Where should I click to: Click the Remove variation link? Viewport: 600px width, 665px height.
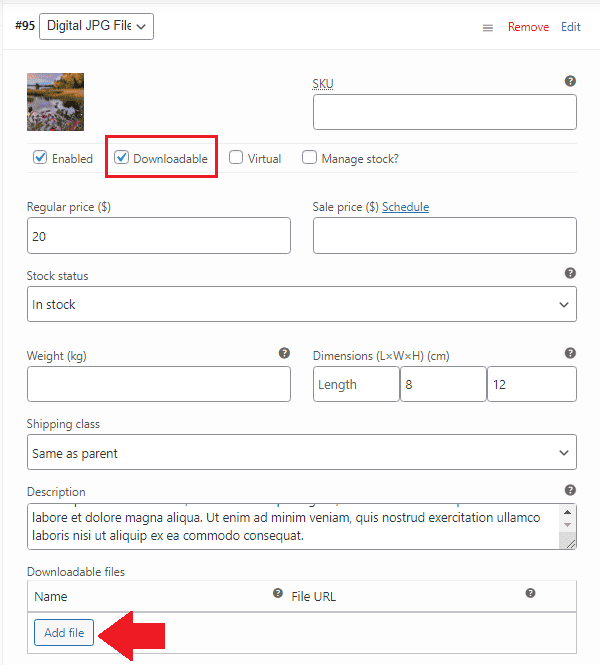coord(528,27)
